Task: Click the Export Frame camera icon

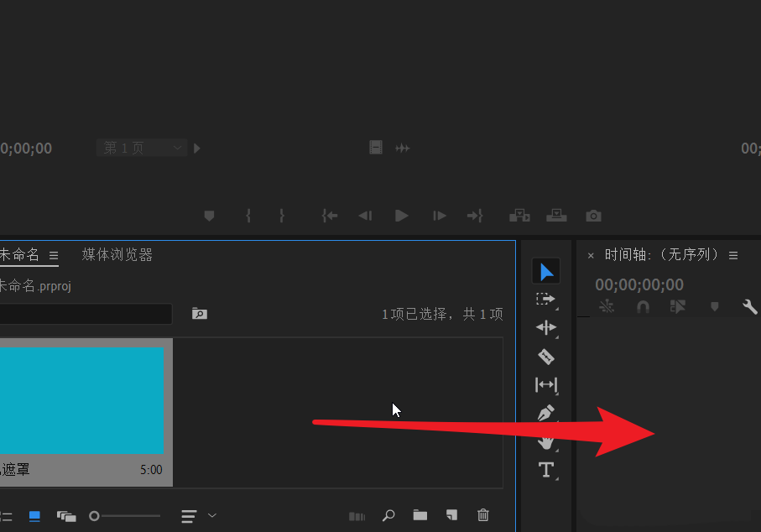Action: (593, 216)
